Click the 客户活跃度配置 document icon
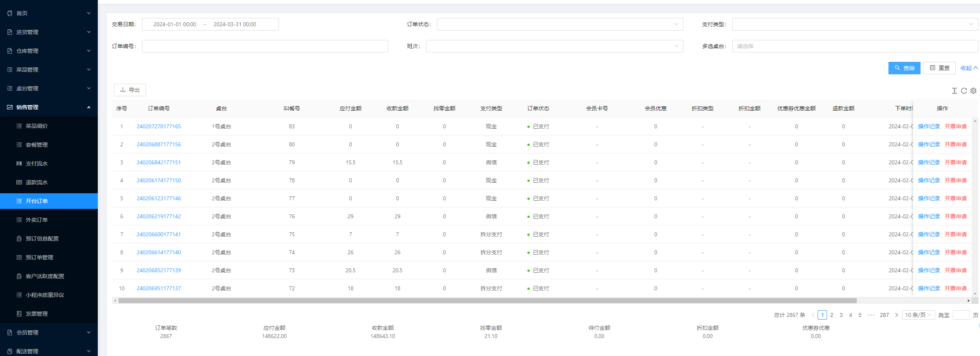Viewport: 980px width, 356px height. point(19,276)
